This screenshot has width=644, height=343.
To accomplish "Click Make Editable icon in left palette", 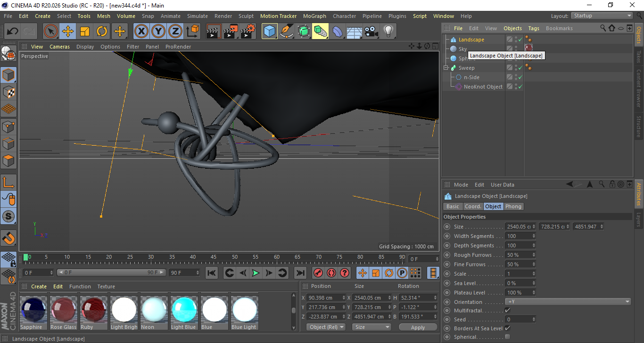I will tap(8, 54).
